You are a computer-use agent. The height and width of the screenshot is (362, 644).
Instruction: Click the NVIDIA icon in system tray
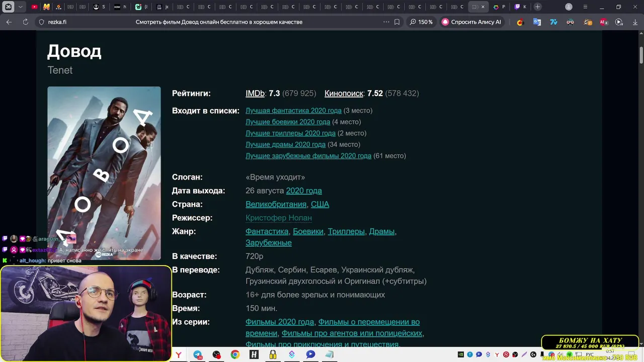coord(461,354)
